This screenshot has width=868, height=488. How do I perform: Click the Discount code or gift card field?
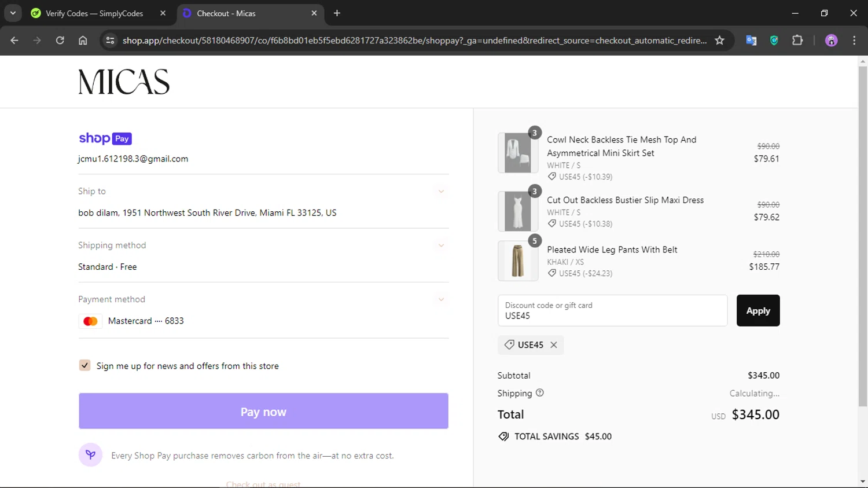(612, 311)
